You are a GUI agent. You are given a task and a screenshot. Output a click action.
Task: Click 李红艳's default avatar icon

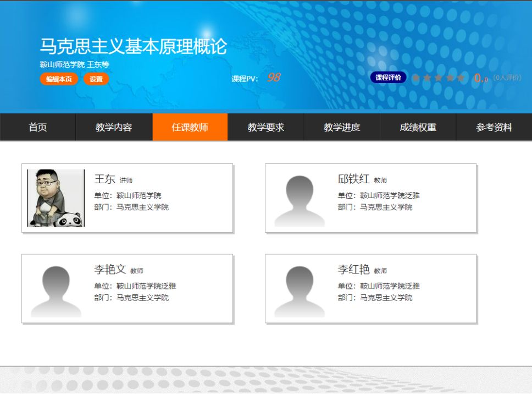300,291
